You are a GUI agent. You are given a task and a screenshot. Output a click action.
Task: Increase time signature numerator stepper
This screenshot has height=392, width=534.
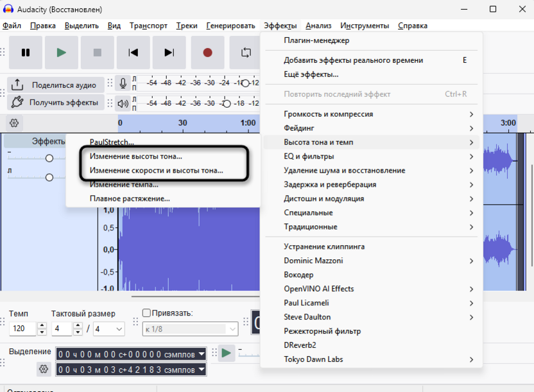pyautogui.click(x=78, y=325)
